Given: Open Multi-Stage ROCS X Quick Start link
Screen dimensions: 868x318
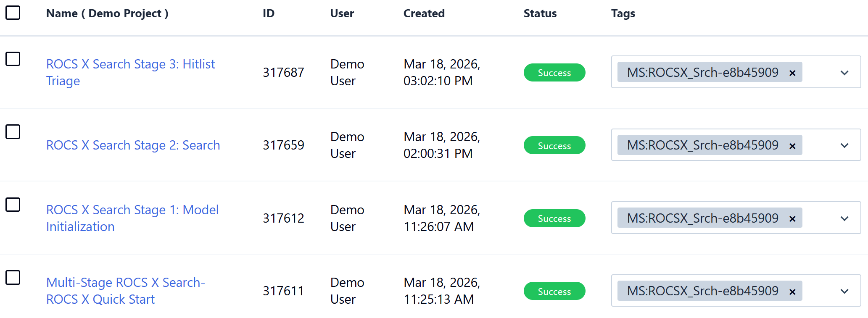Looking at the screenshot, I should click(125, 283).
